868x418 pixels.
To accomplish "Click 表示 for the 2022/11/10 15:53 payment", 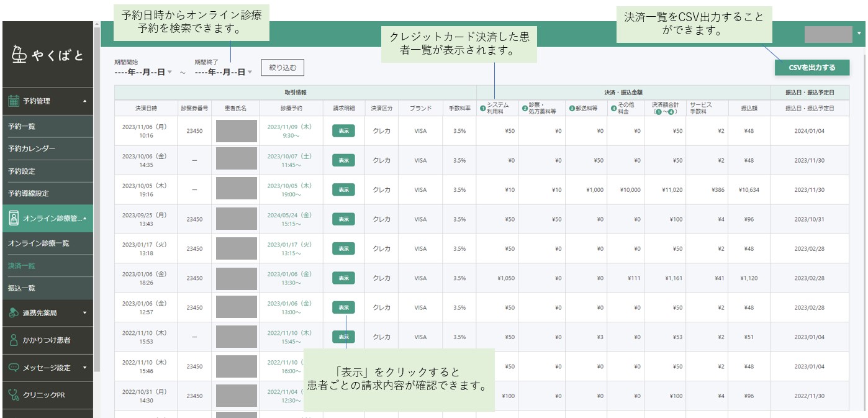I will pyautogui.click(x=343, y=337).
